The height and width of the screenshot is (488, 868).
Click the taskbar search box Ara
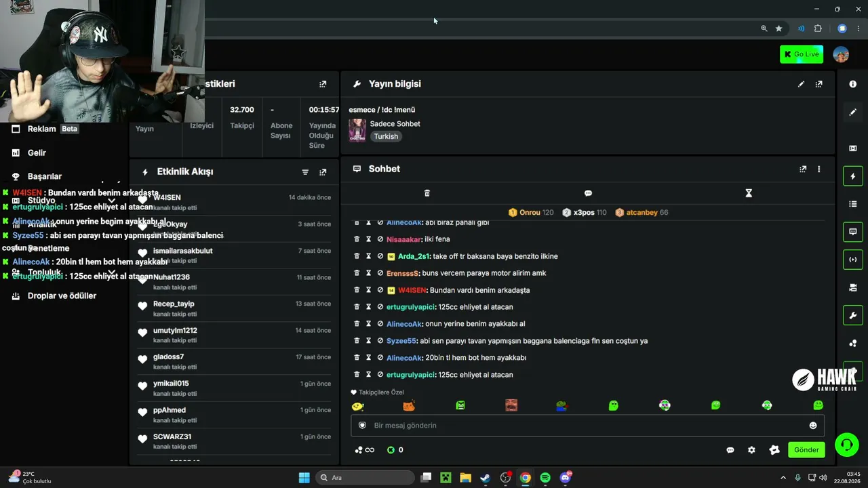click(x=366, y=478)
